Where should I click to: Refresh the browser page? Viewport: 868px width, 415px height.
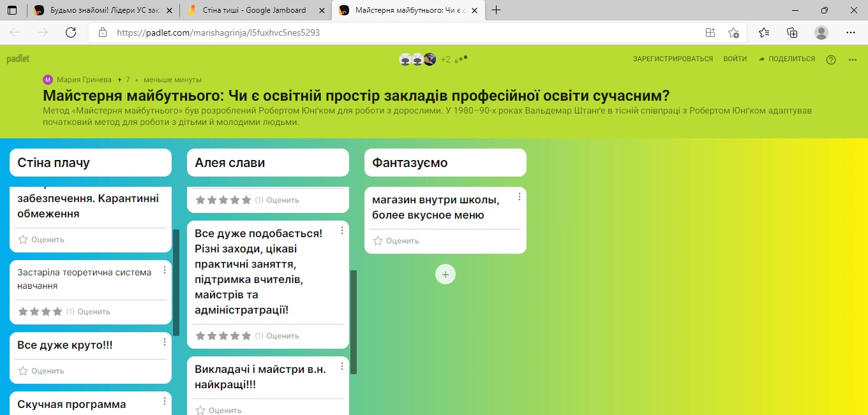coord(71,33)
